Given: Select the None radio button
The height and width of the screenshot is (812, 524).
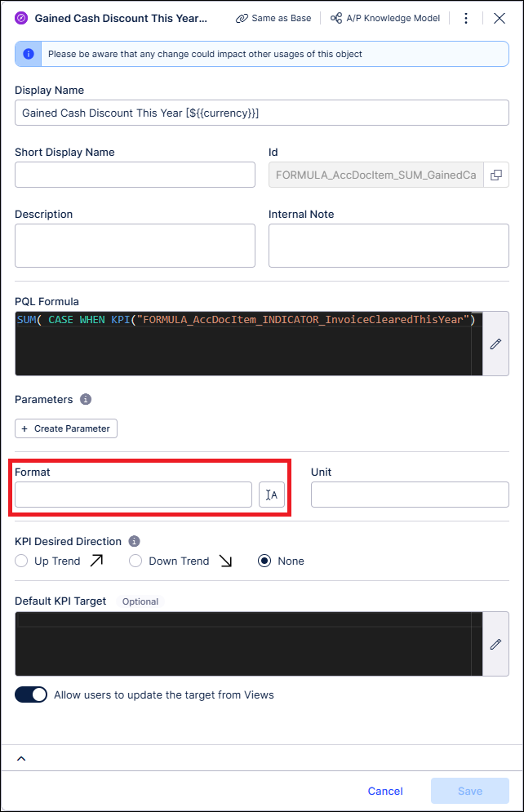Looking at the screenshot, I should [264, 561].
